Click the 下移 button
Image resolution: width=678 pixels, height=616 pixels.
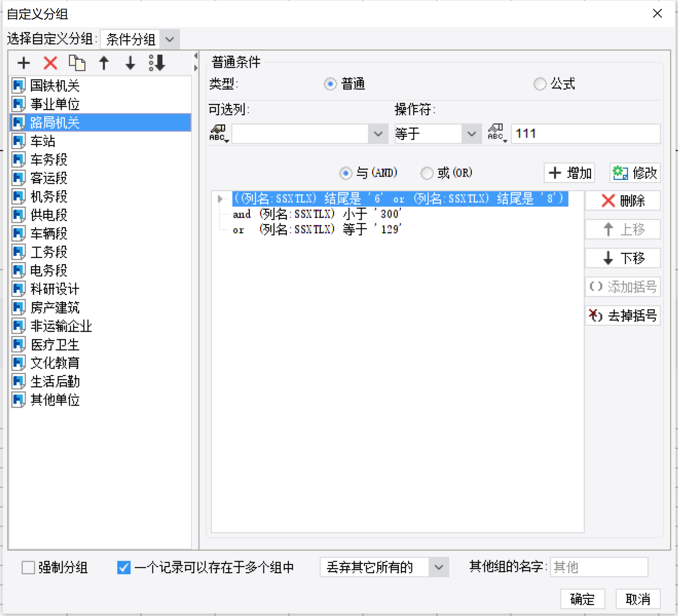click(x=623, y=258)
